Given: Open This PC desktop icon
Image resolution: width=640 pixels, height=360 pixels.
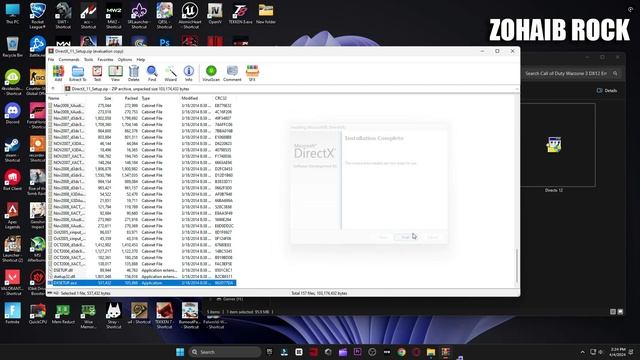Looking at the screenshot, I should click(x=13, y=14).
